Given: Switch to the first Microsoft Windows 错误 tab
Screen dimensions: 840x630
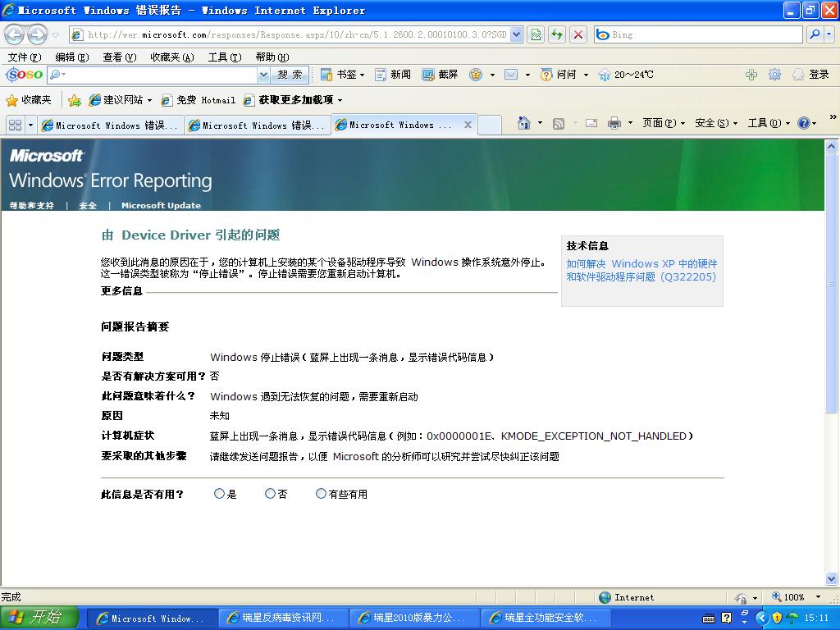Looking at the screenshot, I should pyautogui.click(x=111, y=125).
